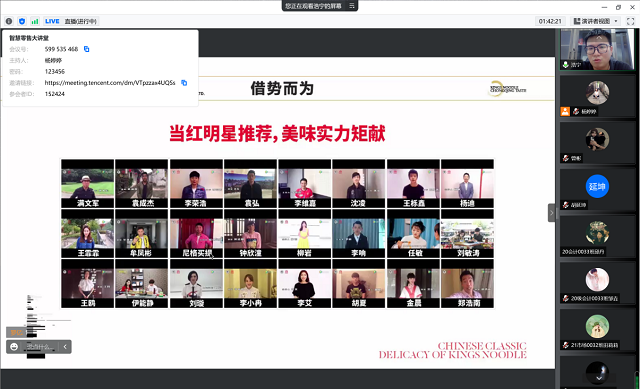Screen dimensions: 640x389
Task: Open the sharing banner menu icon
Action: tap(351, 6)
